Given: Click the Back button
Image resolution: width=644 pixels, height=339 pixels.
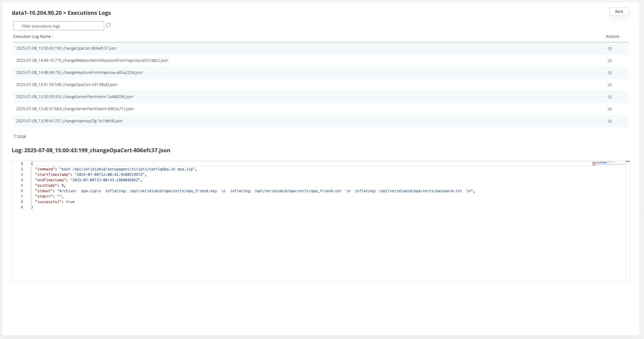Looking at the screenshot, I should tap(619, 12).
